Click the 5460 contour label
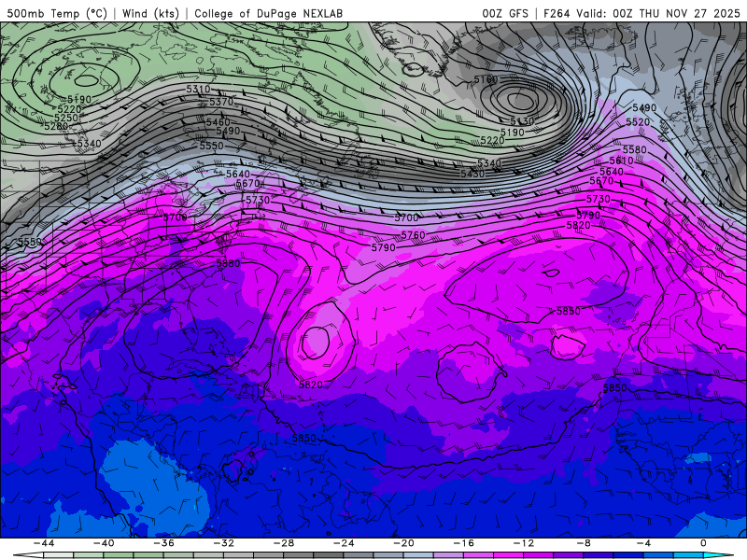 point(218,122)
